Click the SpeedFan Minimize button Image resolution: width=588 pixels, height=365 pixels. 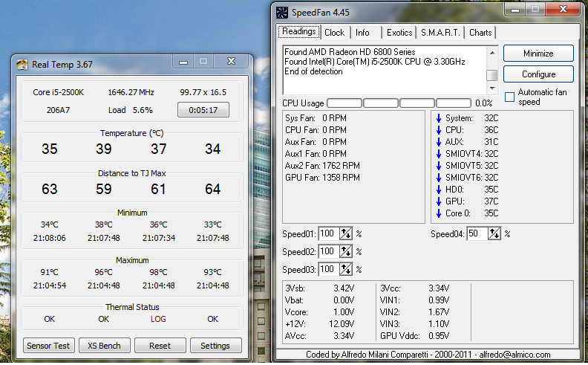538,54
